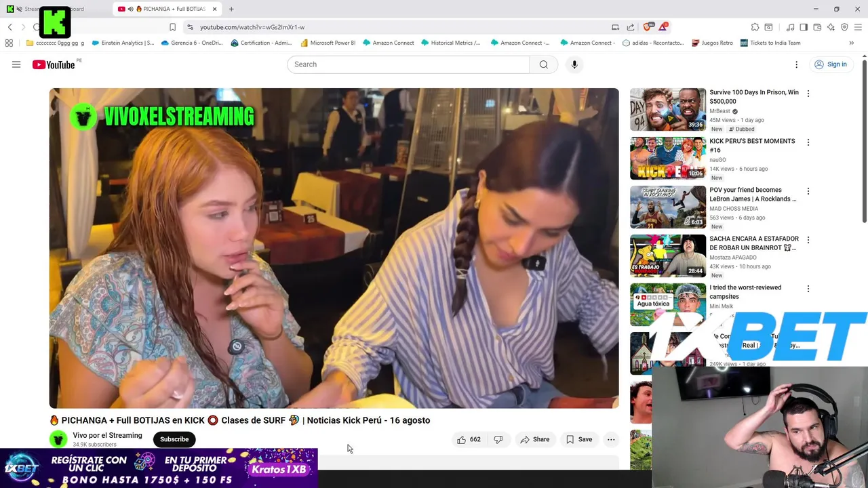
Task: Click the page vertical scrollbar
Action: (x=864, y=141)
